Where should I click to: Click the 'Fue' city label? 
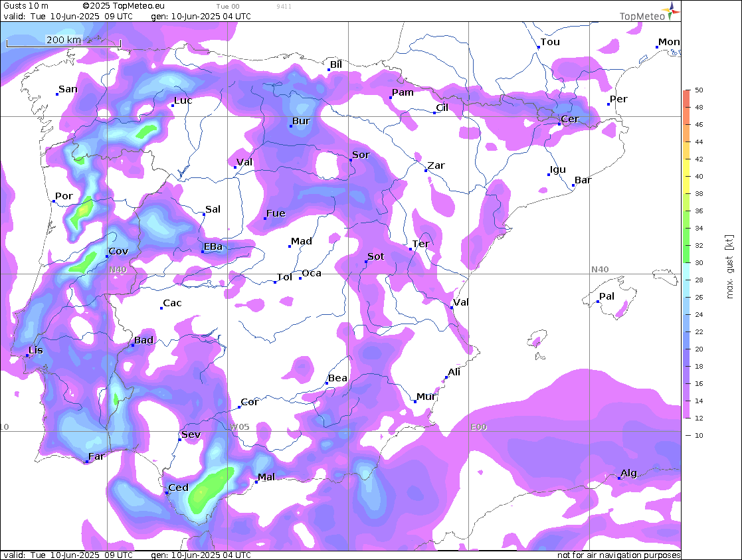coord(276,213)
